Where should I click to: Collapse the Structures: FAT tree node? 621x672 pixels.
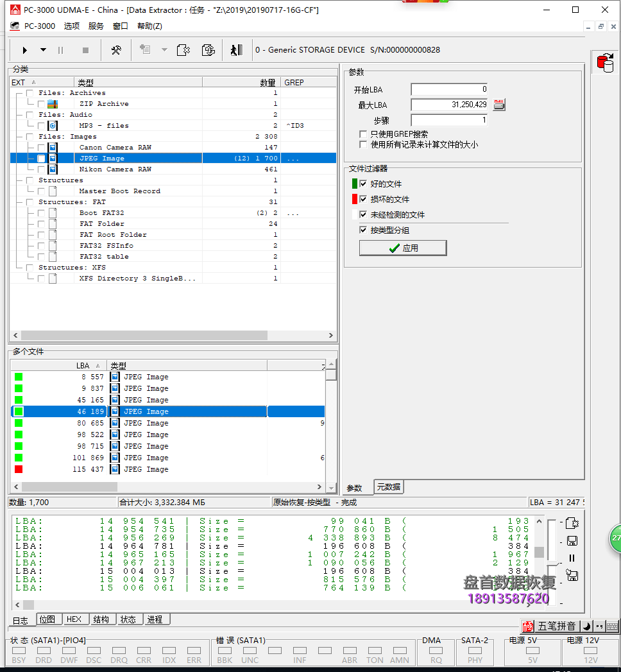pyautogui.click(x=19, y=202)
